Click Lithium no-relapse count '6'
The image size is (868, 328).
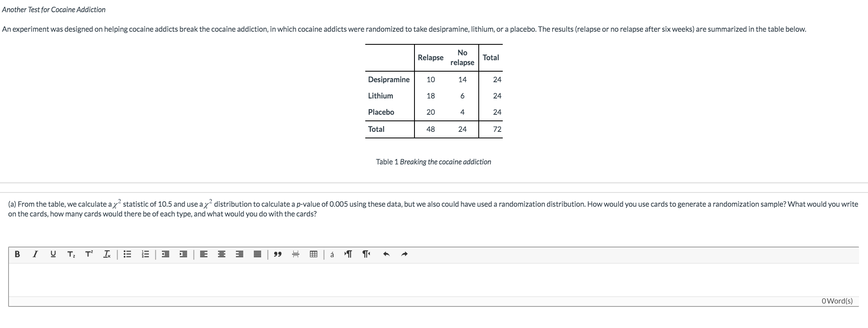(462, 96)
